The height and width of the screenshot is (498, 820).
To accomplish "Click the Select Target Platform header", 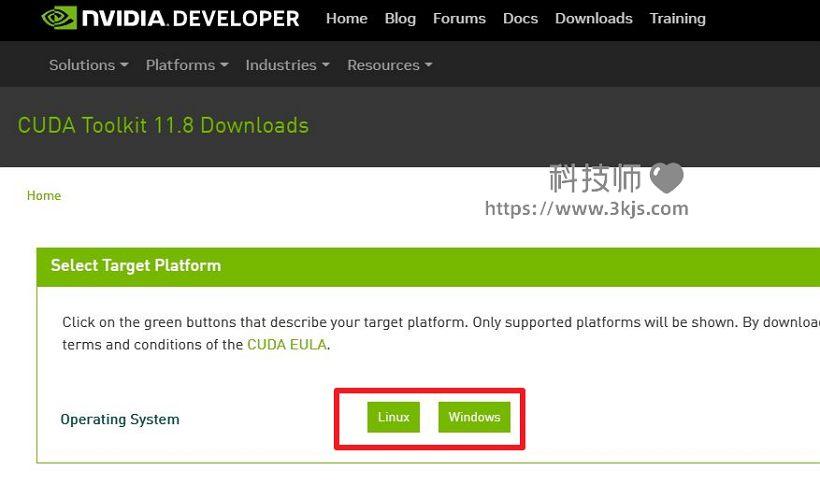I will pyautogui.click(x=428, y=266).
